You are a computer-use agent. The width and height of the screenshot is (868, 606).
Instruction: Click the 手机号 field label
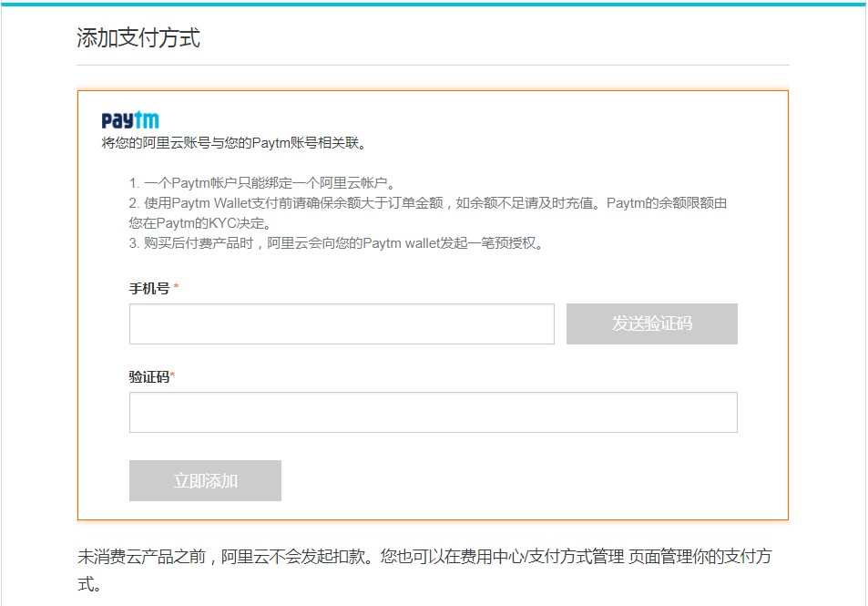(x=148, y=288)
